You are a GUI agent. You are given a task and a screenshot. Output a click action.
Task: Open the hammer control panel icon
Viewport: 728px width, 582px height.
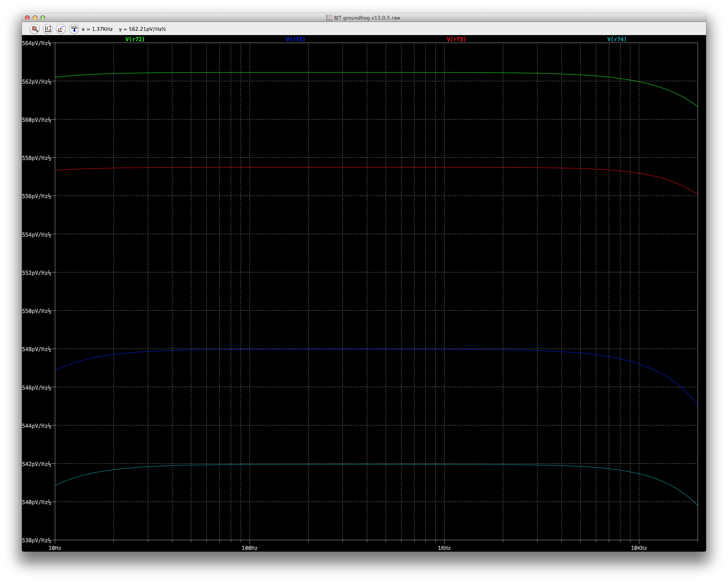coord(74,29)
